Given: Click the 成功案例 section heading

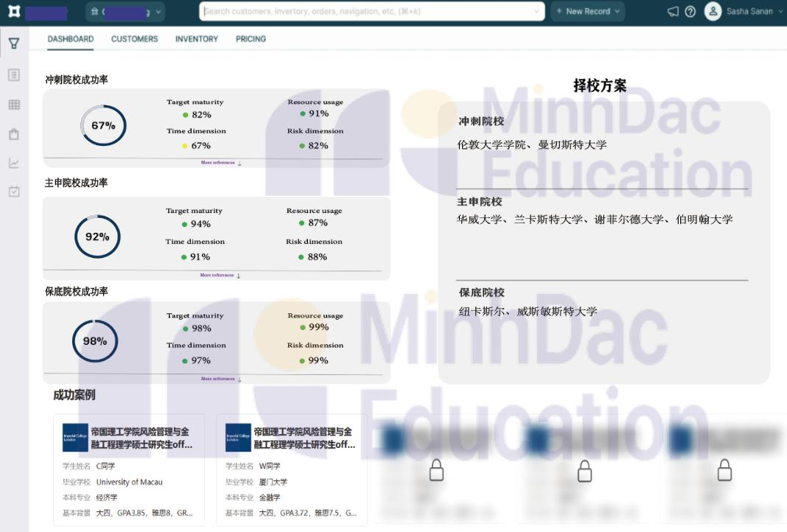Looking at the screenshot, I should (74, 395).
